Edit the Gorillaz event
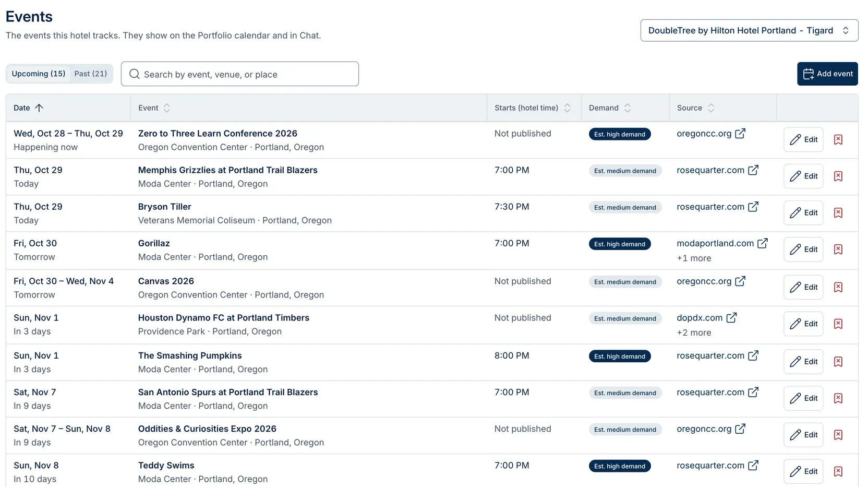The image size is (868, 487). click(803, 250)
